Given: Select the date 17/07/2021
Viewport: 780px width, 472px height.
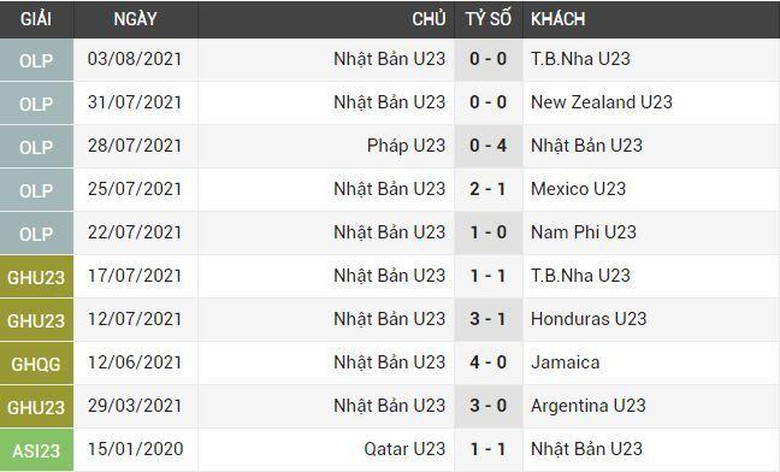Looking at the screenshot, I should tap(135, 276).
